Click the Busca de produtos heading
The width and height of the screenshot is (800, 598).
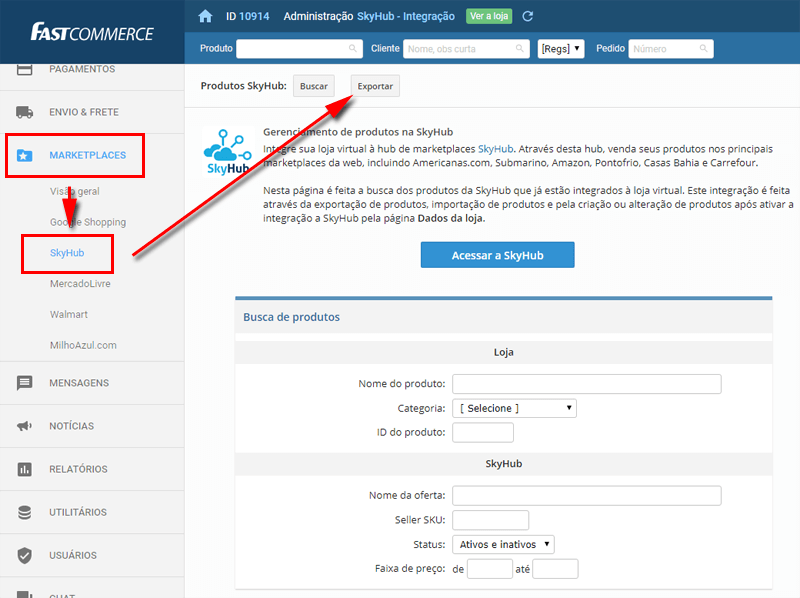pyautogui.click(x=291, y=317)
